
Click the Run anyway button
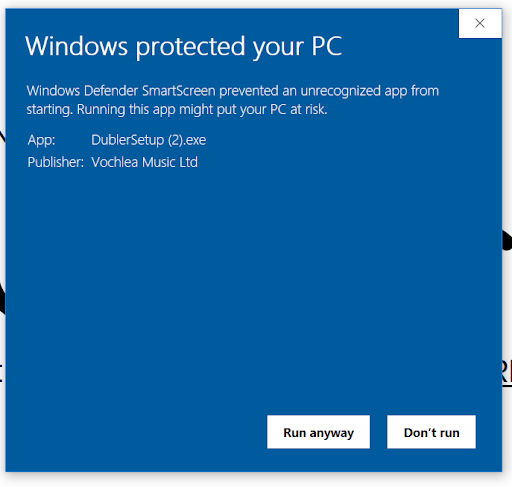click(318, 432)
